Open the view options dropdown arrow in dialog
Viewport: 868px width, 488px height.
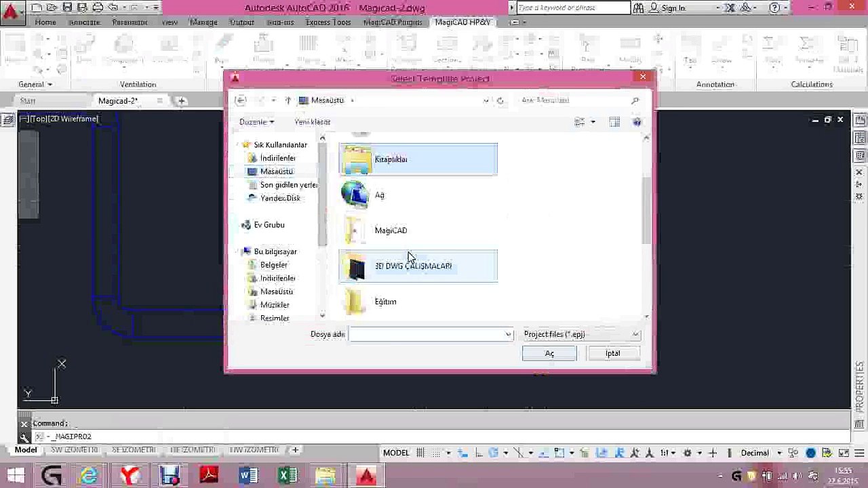(x=593, y=122)
